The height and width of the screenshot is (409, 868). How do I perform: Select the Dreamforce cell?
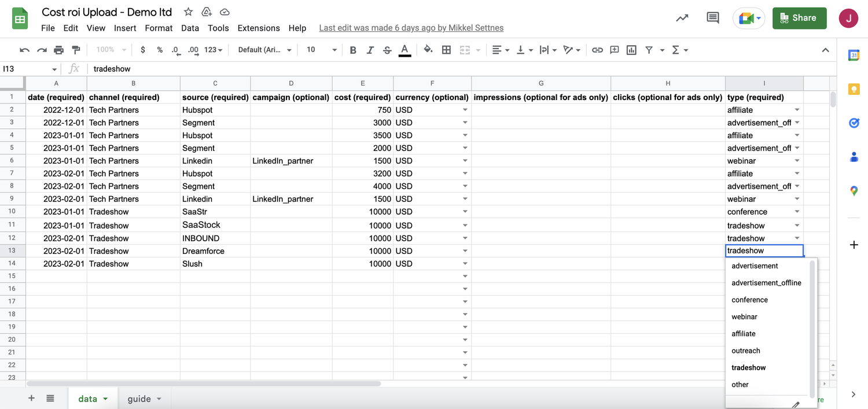215,251
